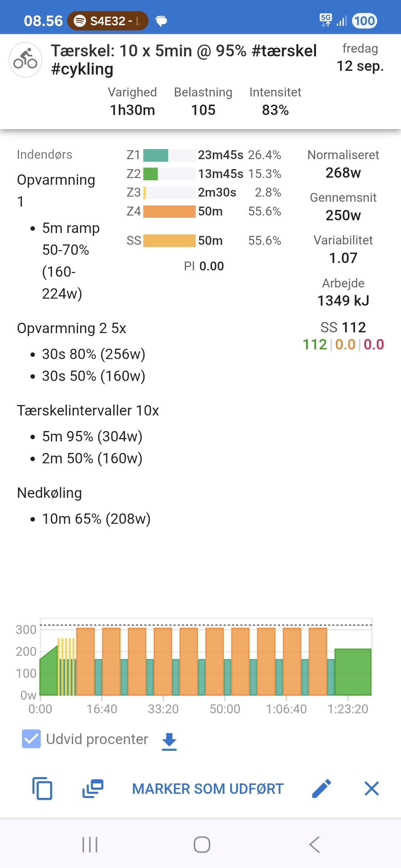This screenshot has width=401, height=868.
Task: Tap the workout title text
Action: click(x=184, y=59)
